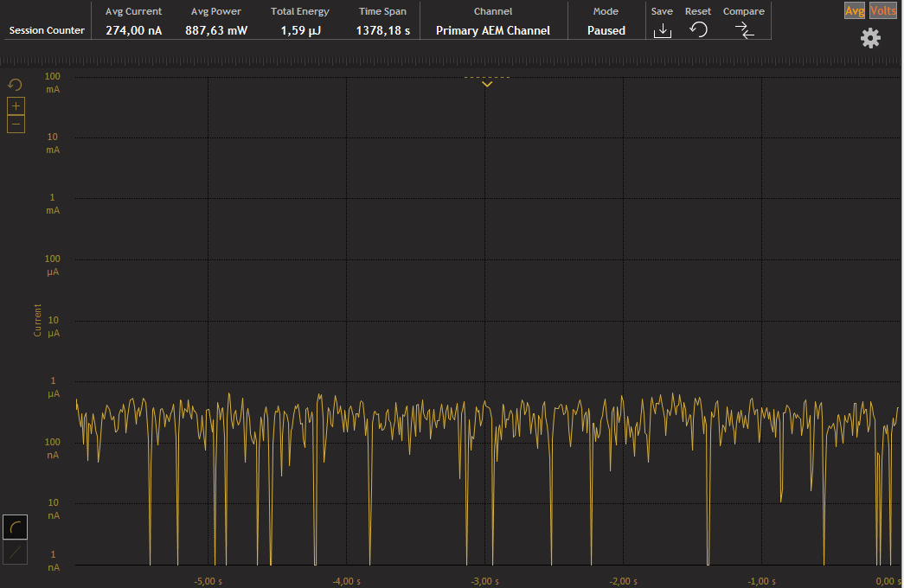This screenshot has height=588, width=904.
Task: Click the Primary AEM Channel selector
Action: [493, 30]
